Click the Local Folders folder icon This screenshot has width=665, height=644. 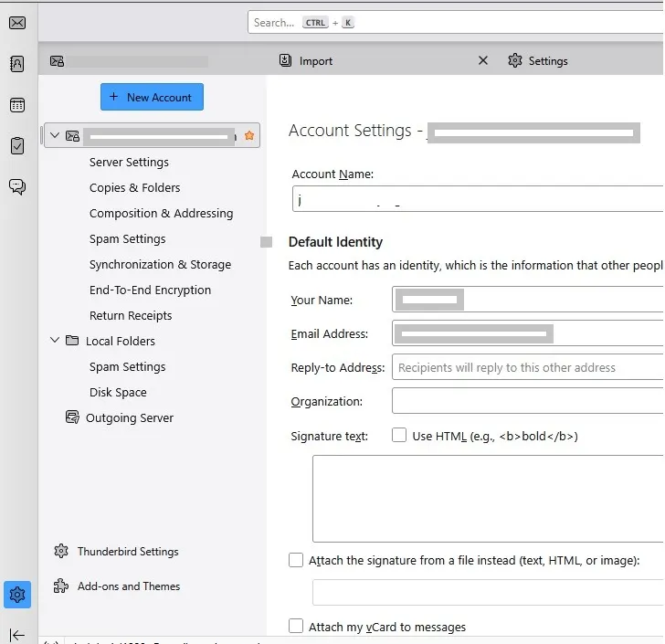point(72,340)
